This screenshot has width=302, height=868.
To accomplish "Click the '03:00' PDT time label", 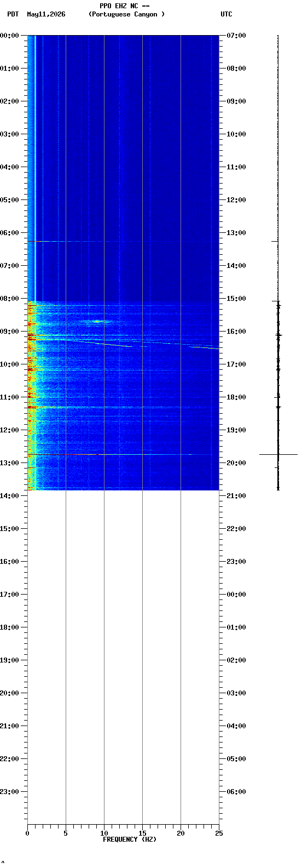I will tap(9, 134).
